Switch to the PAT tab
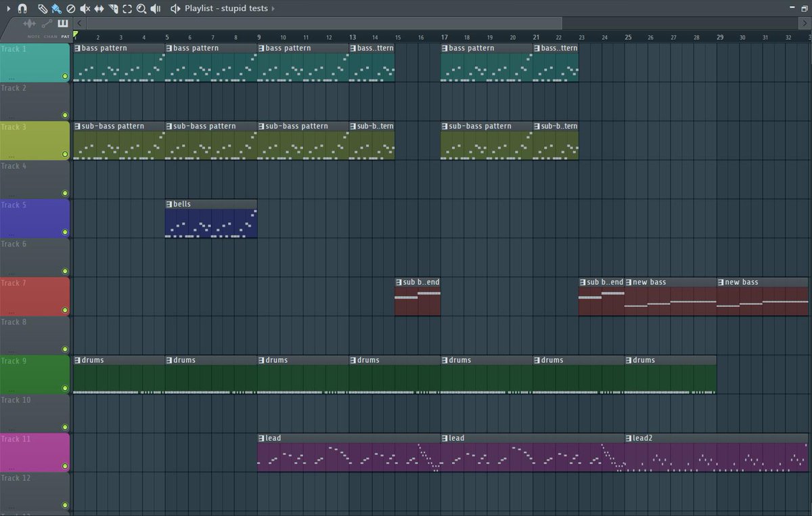 click(x=66, y=35)
